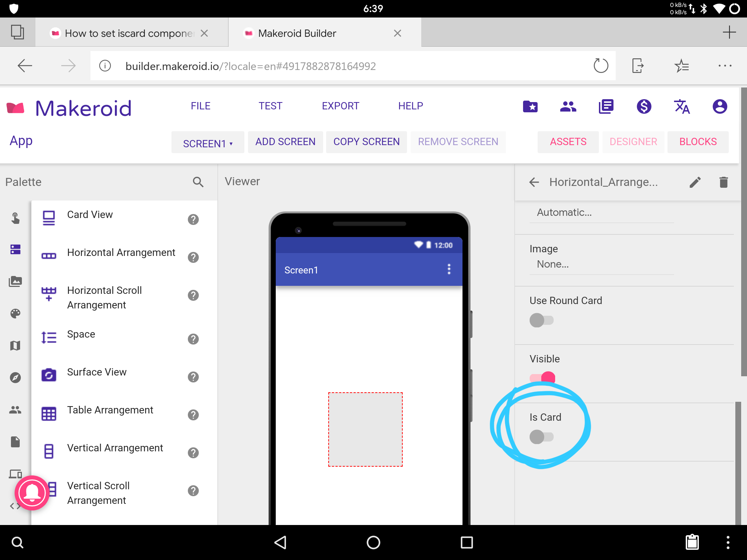Open the palette Layout category icon
The height and width of the screenshot is (560, 747).
coord(15,249)
